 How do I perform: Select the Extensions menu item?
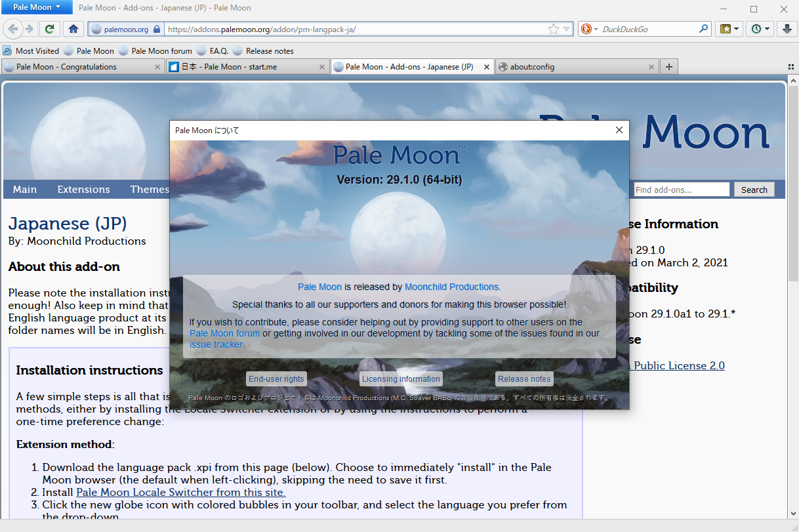83,189
